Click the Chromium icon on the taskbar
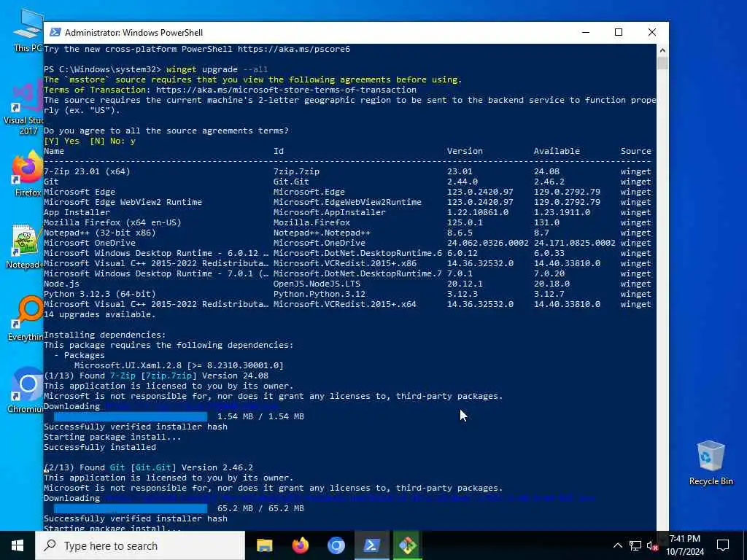 pyautogui.click(x=336, y=545)
